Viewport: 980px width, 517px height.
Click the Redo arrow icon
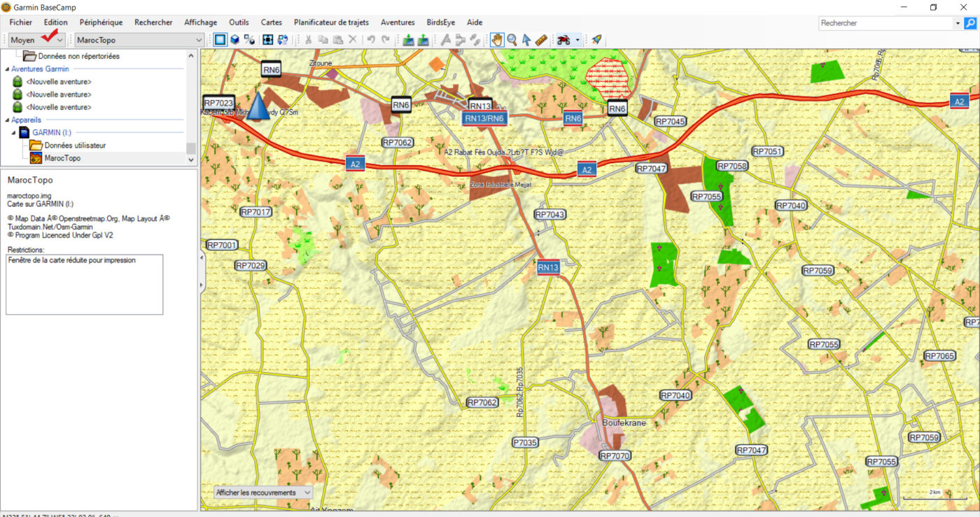[386, 40]
